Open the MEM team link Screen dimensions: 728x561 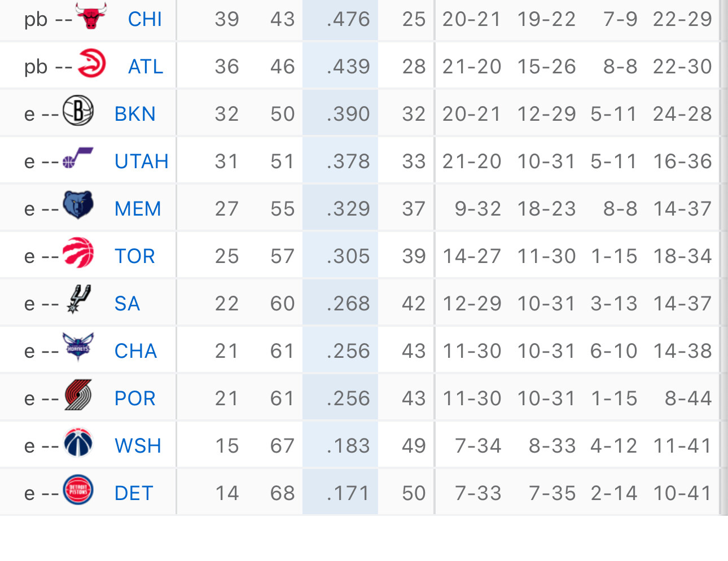[x=138, y=209]
